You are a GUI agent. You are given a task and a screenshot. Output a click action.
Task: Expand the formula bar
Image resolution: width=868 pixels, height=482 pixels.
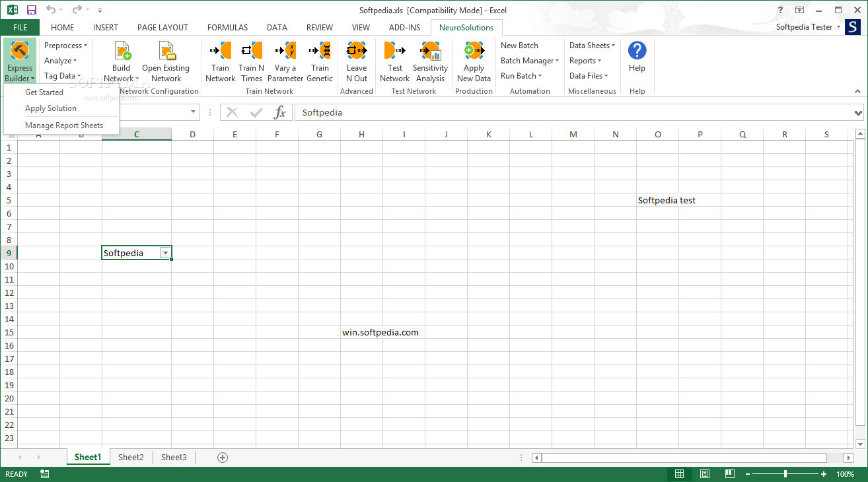coord(858,113)
